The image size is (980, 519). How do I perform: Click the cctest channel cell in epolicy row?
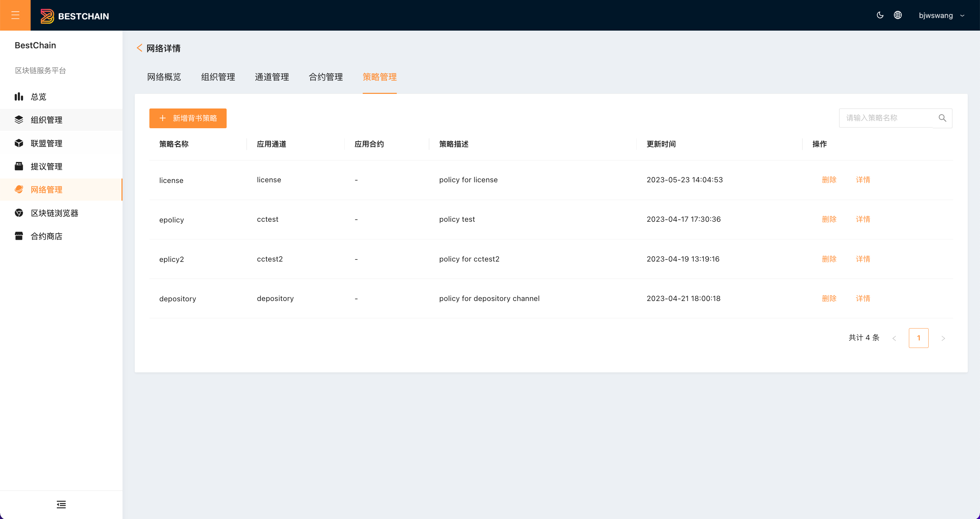tap(267, 219)
